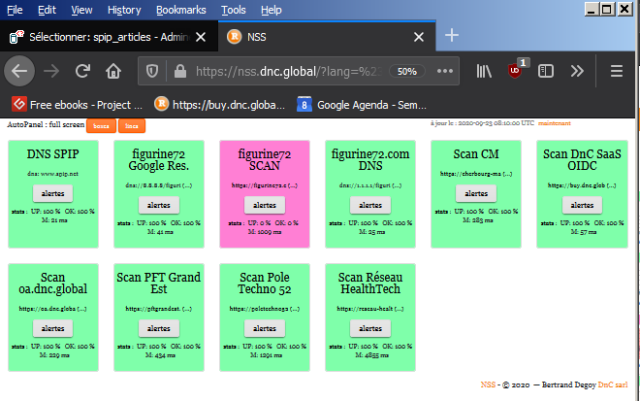Image resolution: width=640 pixels, height=401 pixels.
Task: Click the DNS SPIP title
Action: click(x=53, y=154)
